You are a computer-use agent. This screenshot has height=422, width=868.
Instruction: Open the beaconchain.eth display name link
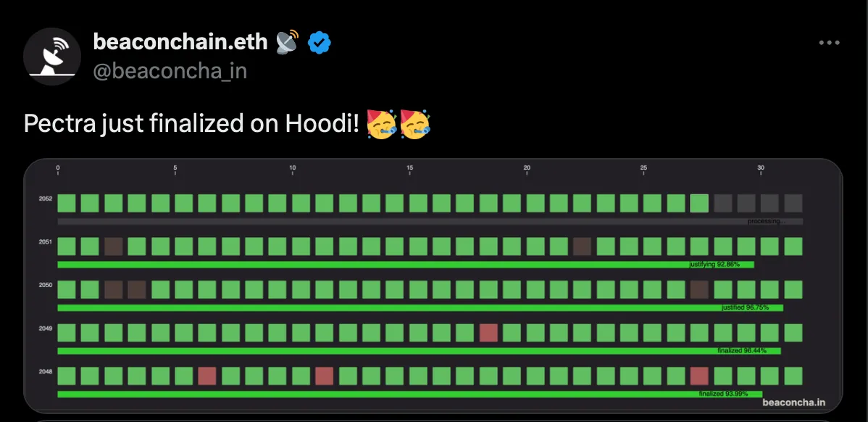pos(180,42)
